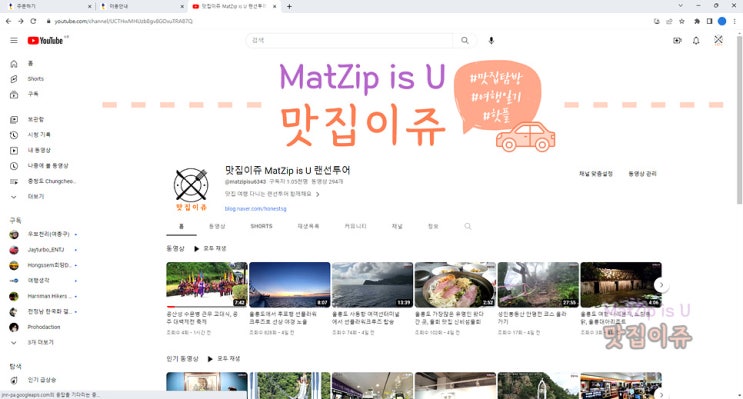Open the tab search dropdown chevron
Screen dimensions: 743x399
click(680, 6)
